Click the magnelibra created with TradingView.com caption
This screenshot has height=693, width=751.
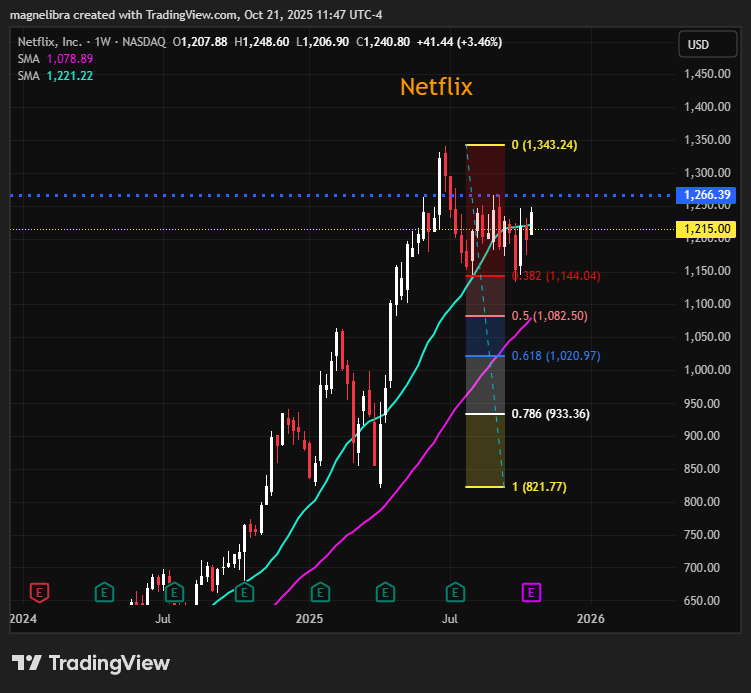[x=196, y=15]
